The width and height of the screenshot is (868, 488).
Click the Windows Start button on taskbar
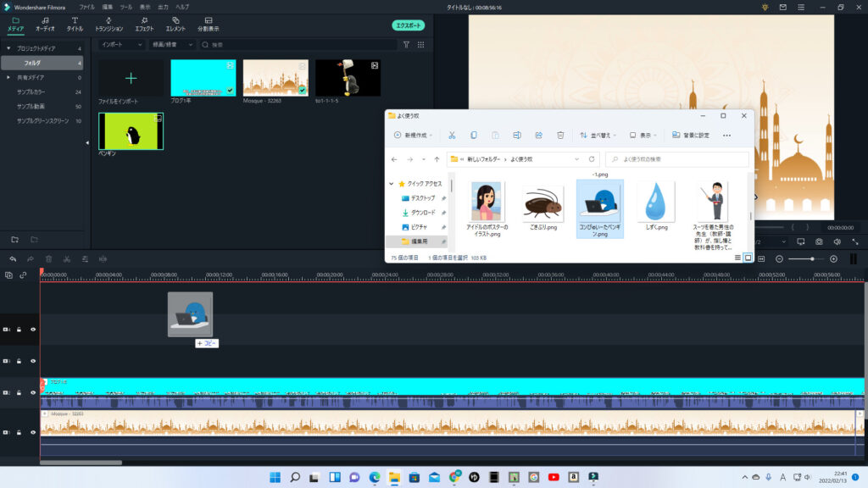(275, 477)
